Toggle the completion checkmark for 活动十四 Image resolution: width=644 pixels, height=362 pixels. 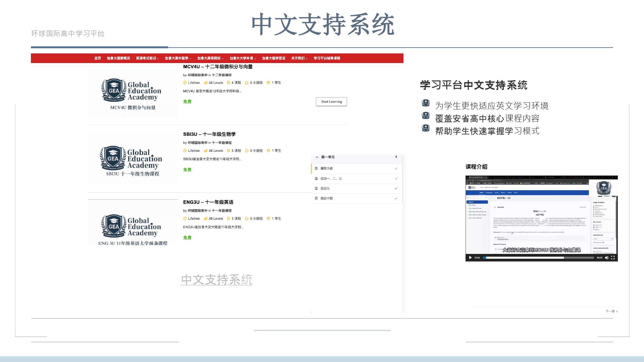pyautogui.click(x=396, y=198)
